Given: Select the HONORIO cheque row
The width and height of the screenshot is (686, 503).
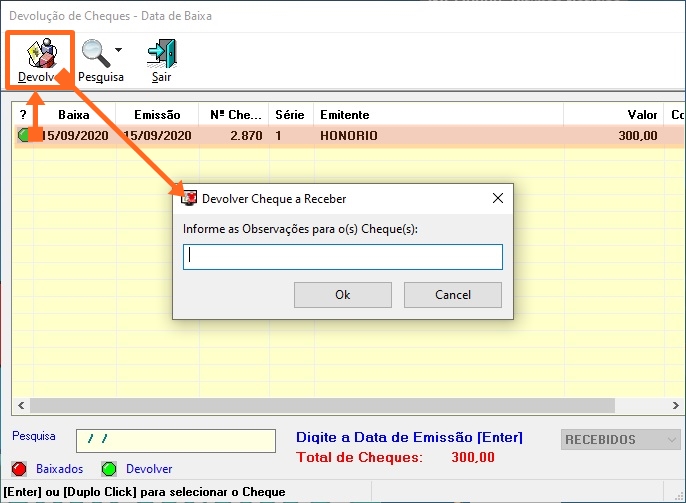Looking at the screenshot, I should point(348,136).
